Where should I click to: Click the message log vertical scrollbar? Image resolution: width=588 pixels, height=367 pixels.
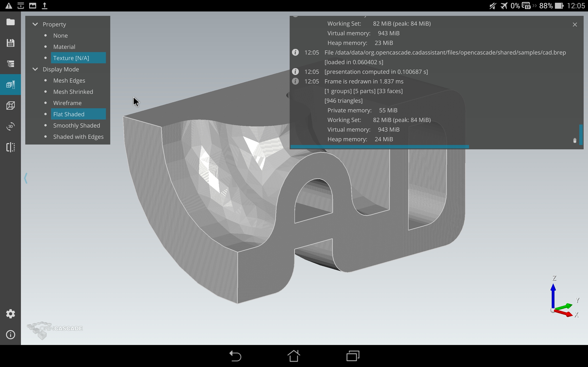(x=581, y=135)
